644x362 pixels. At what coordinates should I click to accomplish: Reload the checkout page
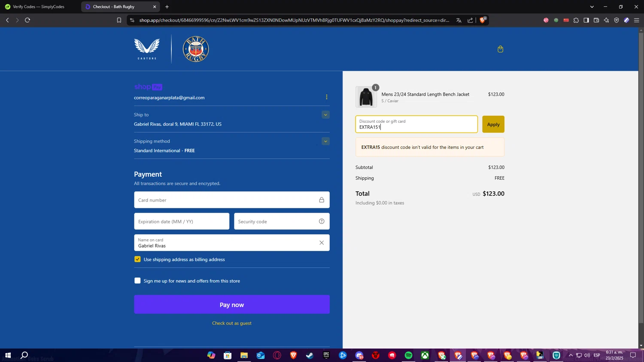coord(27,20)
